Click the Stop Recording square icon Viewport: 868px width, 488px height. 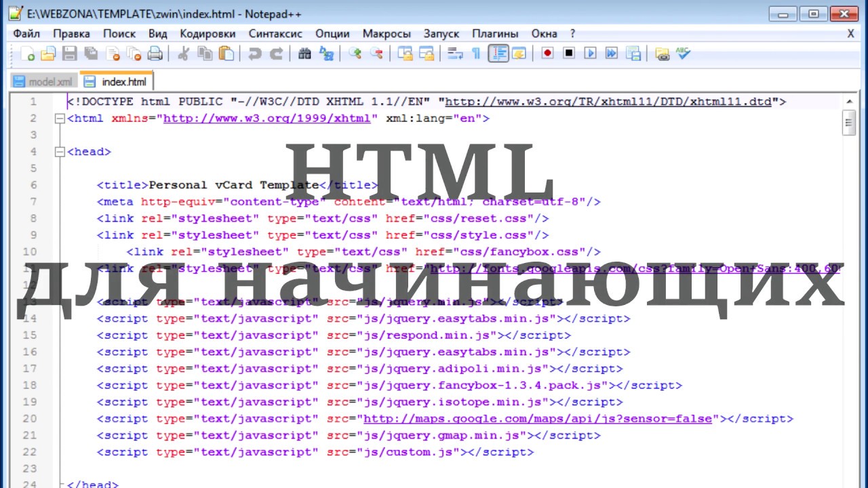[569, 54]
